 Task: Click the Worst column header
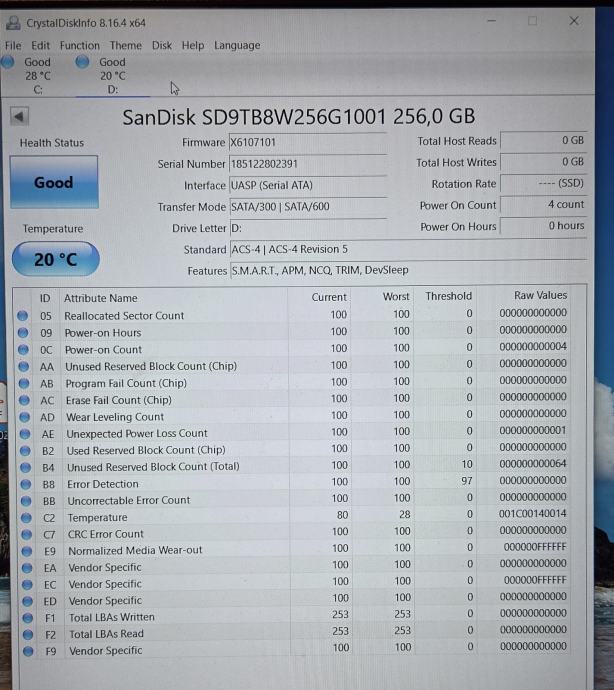tap(396, 297)
